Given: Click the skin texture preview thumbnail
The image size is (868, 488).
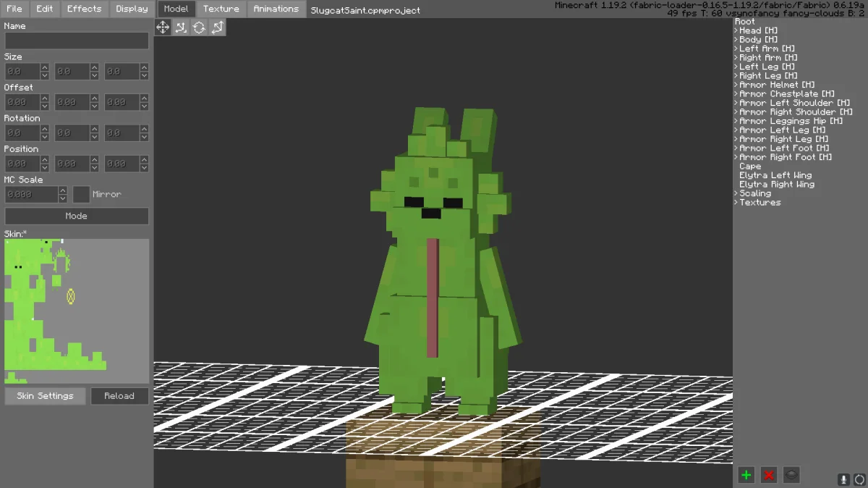Looking at the screenshot, I should tap(77, 311).
